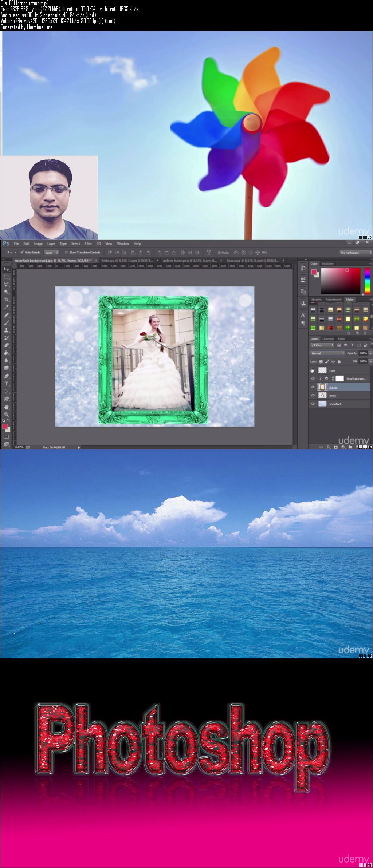Viewport: 373px width, 868px height.
Task: Select the bride layer thumbnail
Action: pos(322,395)
